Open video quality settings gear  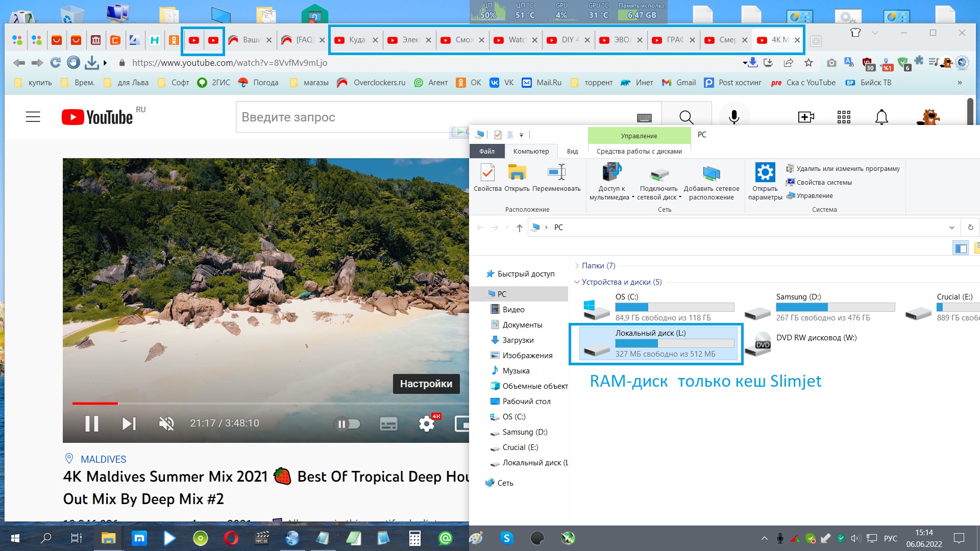[x=426, y=423]
